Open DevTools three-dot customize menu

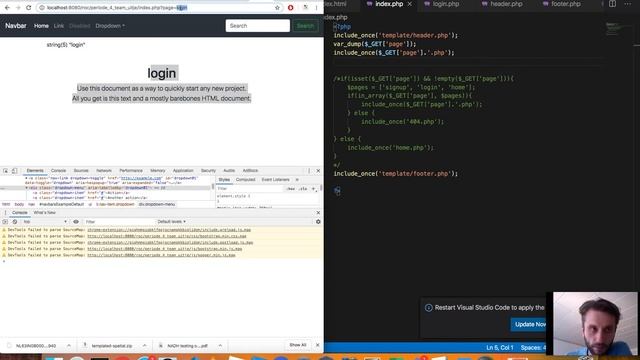pyautogui.click(x=309, y=171)
